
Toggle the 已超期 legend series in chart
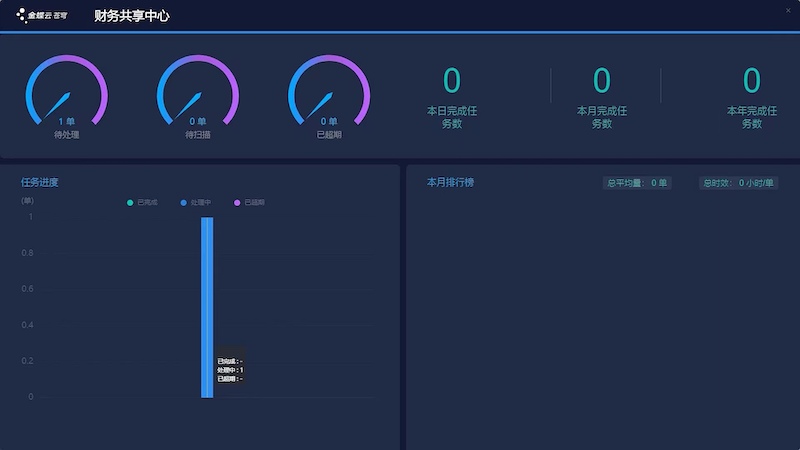coord(250,203)
